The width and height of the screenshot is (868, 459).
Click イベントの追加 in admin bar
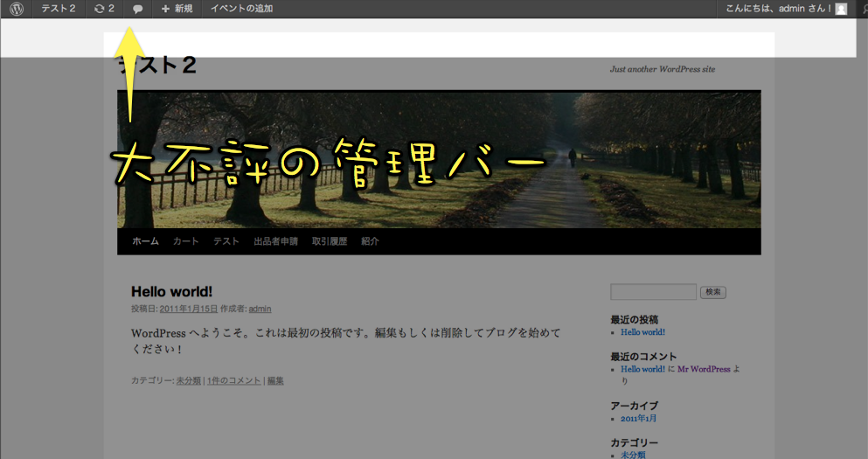click(x=241, y=9)
